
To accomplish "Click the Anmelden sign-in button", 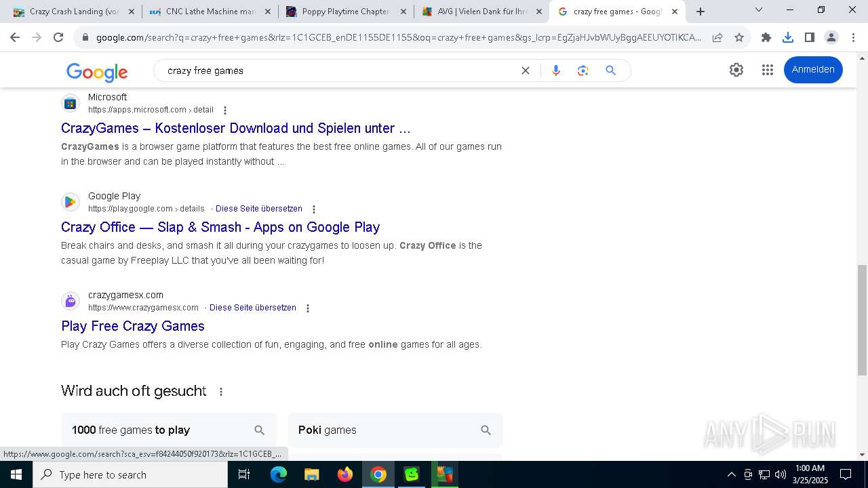I will pos(813,70).
